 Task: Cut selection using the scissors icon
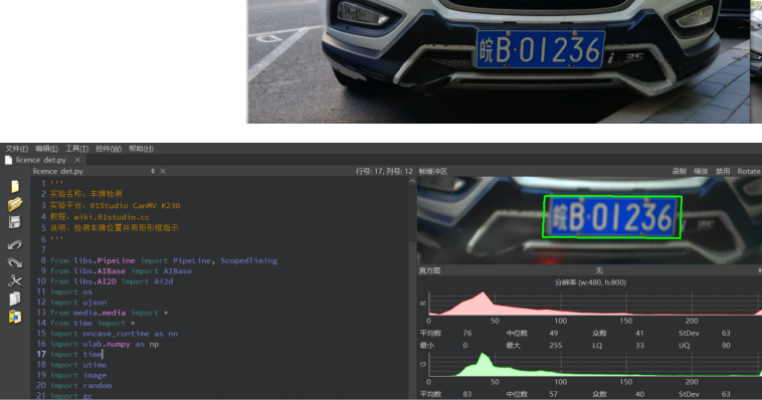[15, 280]
